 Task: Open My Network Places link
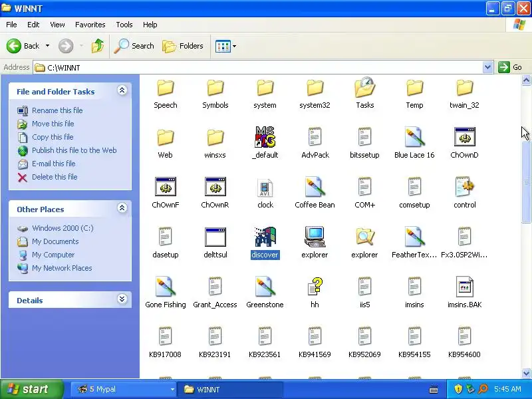click(62, 268)
